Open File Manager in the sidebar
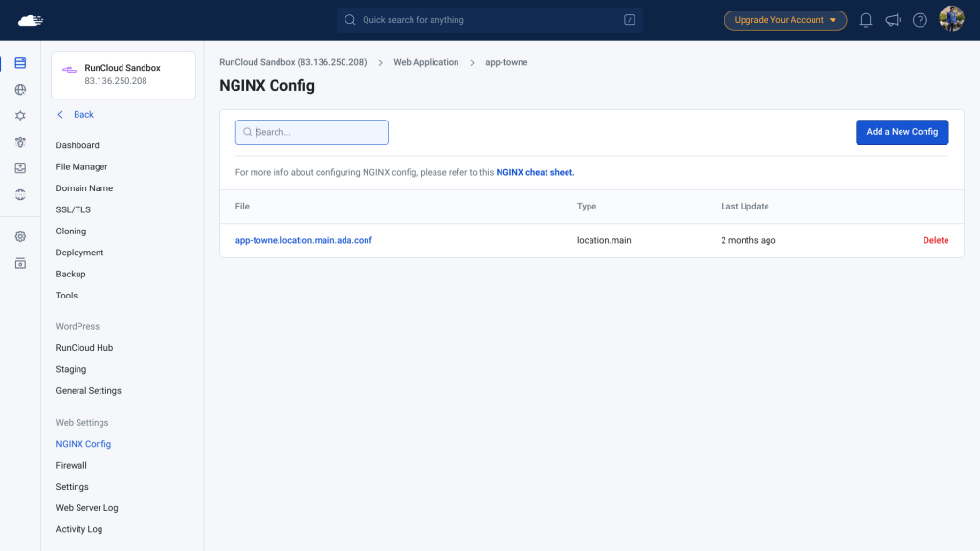 tap(81, 166)
